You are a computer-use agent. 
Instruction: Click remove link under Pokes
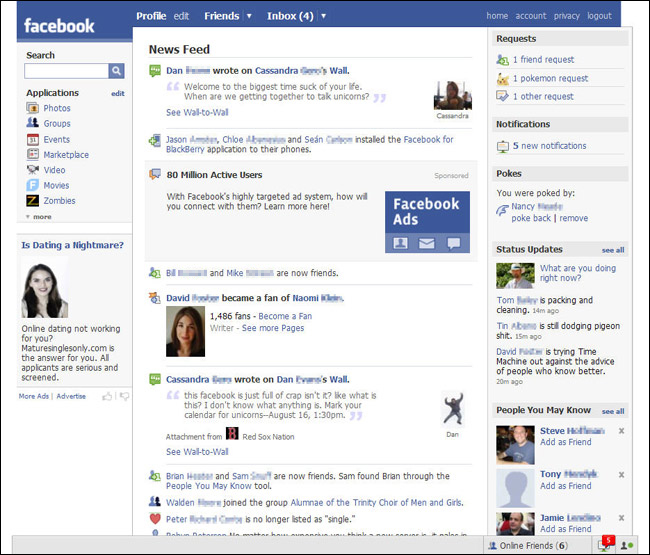pyautogui.click(x=574, y=218)
